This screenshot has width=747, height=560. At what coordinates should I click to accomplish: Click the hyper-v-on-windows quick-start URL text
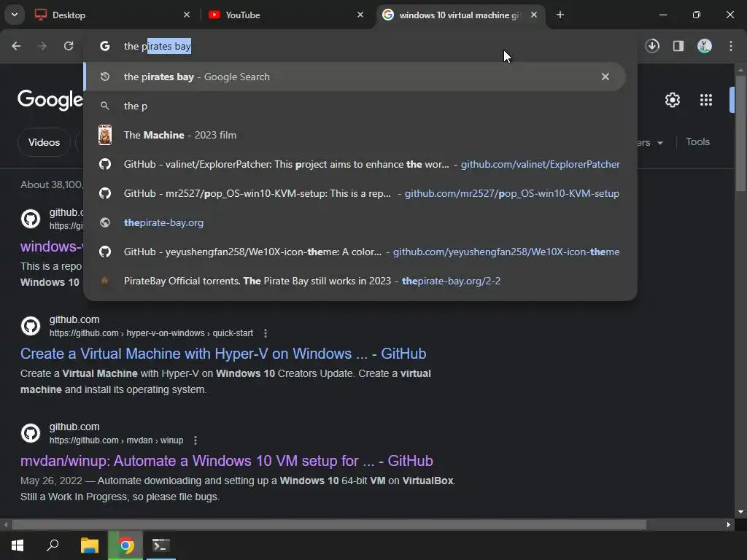pos(152,333)
